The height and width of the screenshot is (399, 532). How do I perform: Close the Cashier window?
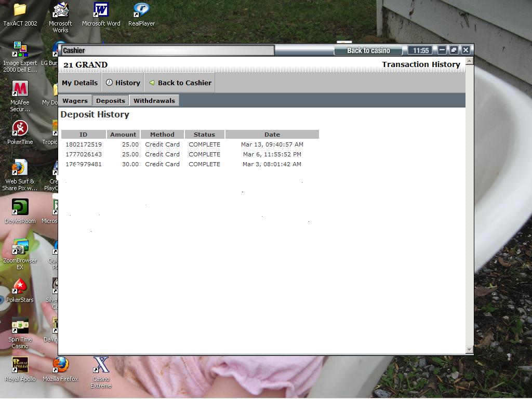tap(466, 50)
